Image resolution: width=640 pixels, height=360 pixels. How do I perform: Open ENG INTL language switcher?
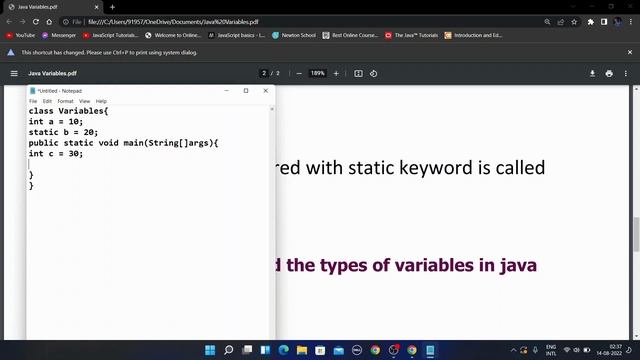point(551,350)
